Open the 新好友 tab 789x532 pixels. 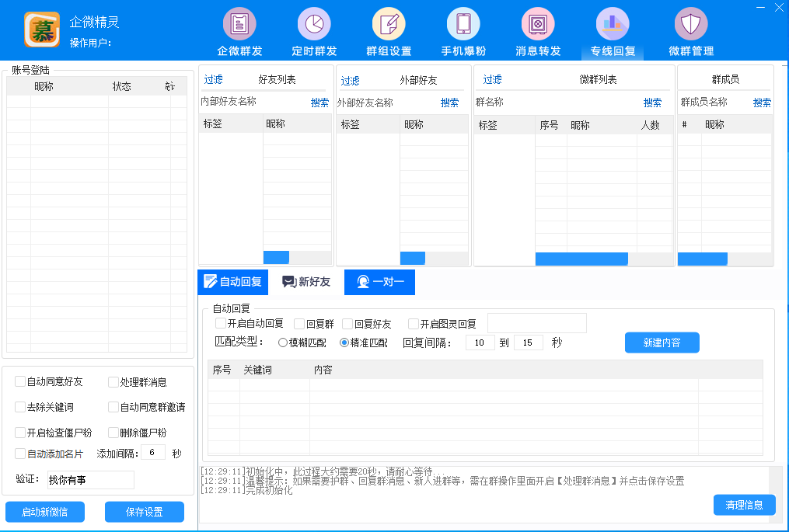click(x=306, y=282)
